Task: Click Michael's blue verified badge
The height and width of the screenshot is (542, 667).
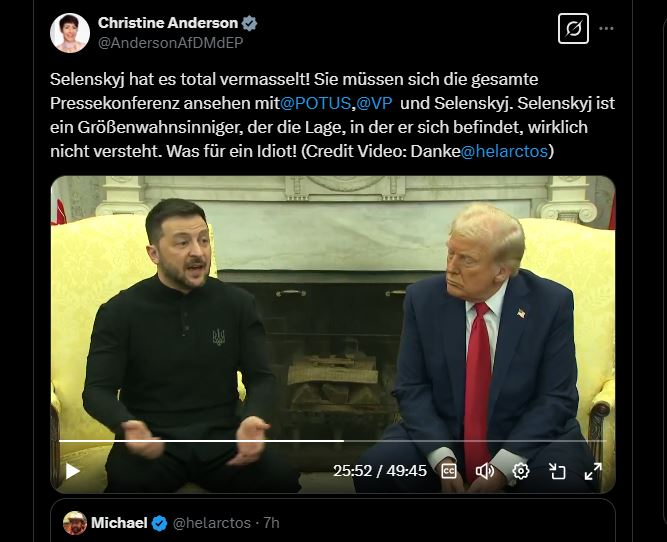Action: pos(160,523)
